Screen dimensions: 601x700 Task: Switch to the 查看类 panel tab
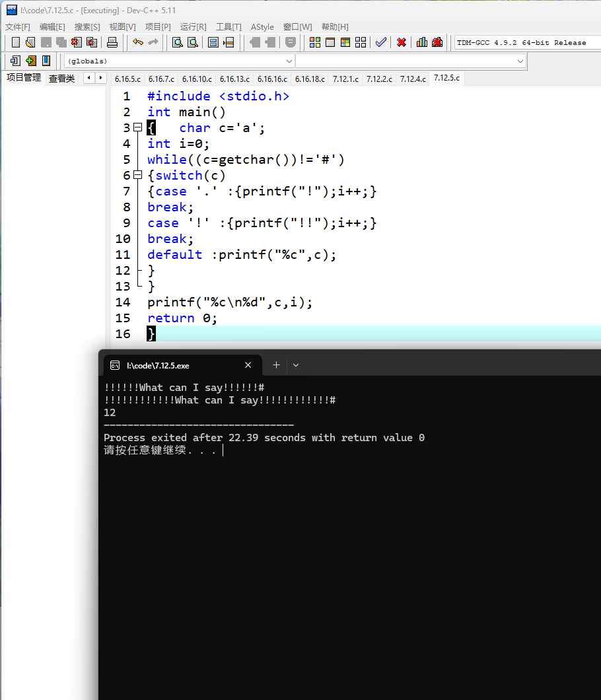[61, 79]
